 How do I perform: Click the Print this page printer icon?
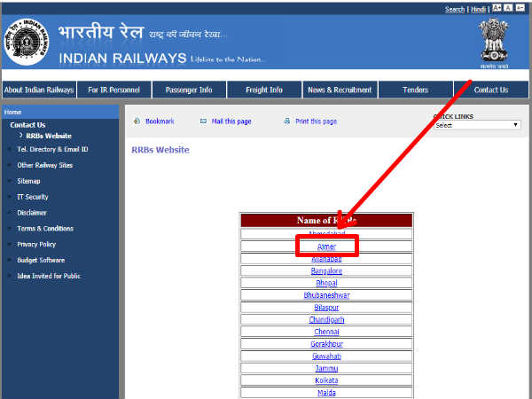[x=287, y=121]
